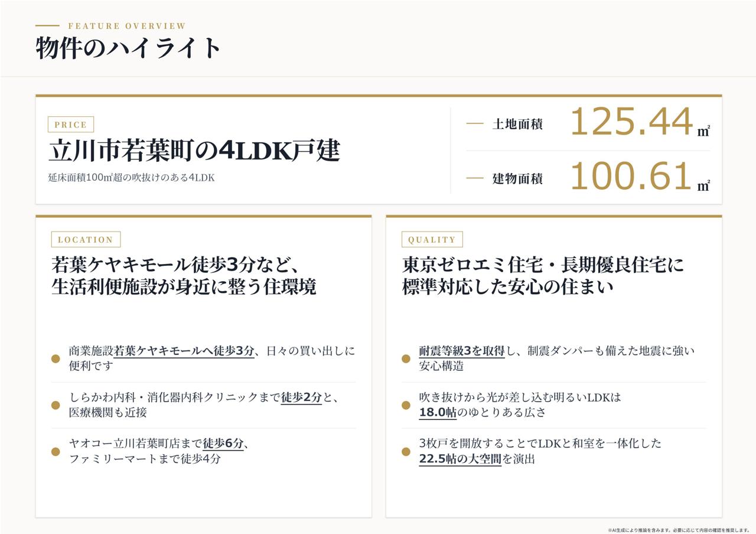Click the 100.61 building area figure
This screenshot has height=534, width=756.
(630, 176)
